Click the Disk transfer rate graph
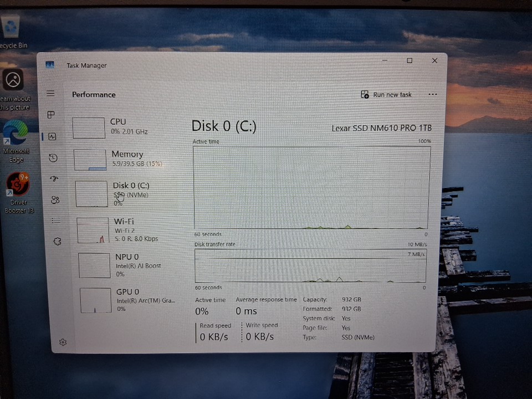The width and height of the screenshot is (532, 399). click(310, 265)
